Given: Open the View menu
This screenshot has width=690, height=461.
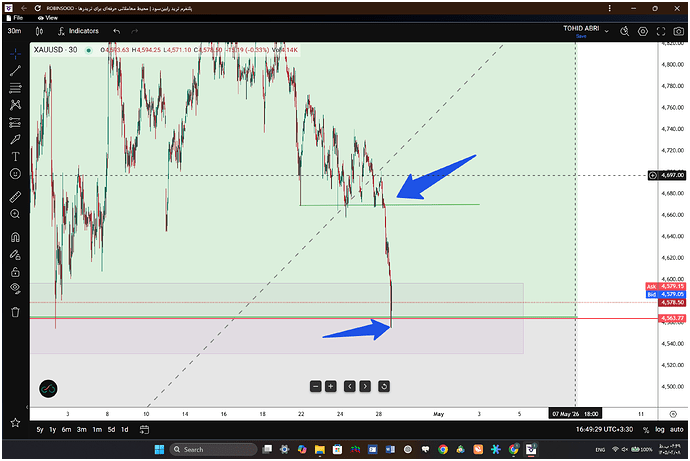Looking at the screenshot, I should (x=48, y=18).
